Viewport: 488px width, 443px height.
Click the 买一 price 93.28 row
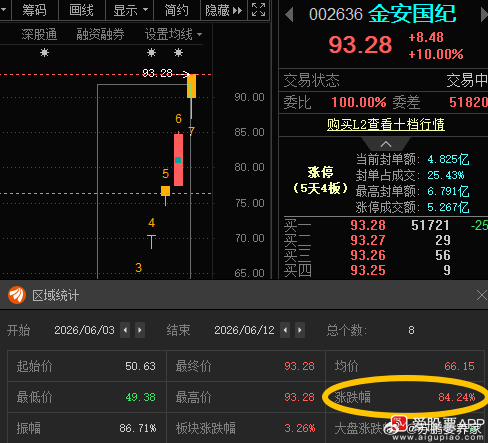[386, 225]
